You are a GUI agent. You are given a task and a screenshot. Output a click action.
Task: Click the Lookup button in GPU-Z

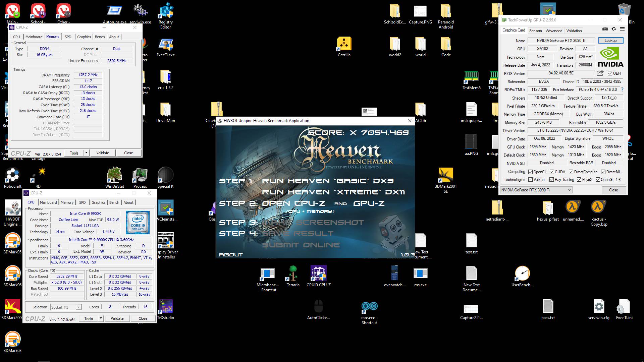(610, 41)
